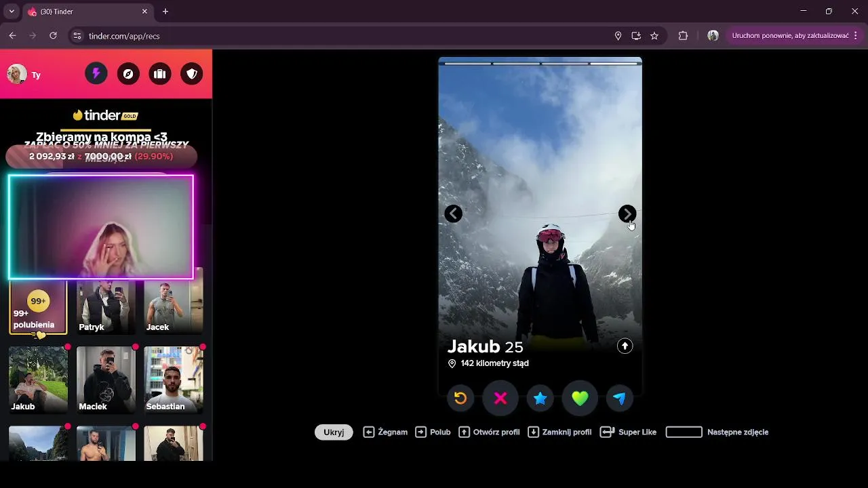
Task: View site information icon in address bar
Action: coord(77,36)
